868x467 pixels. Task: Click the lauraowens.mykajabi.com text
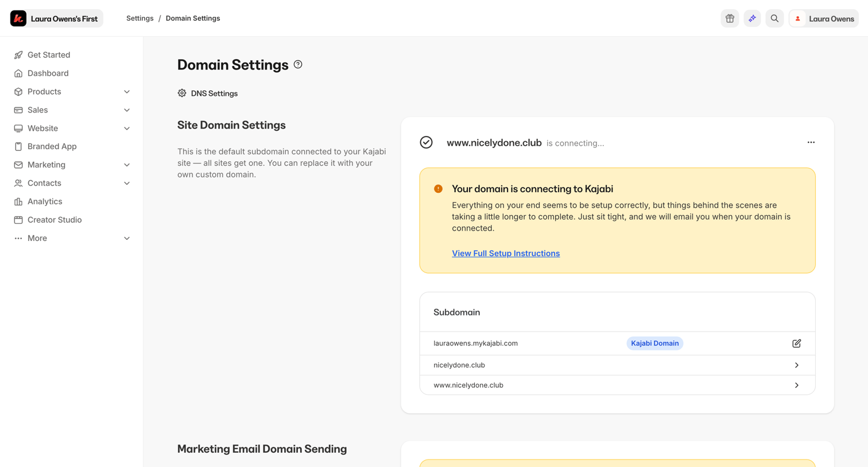475,343
